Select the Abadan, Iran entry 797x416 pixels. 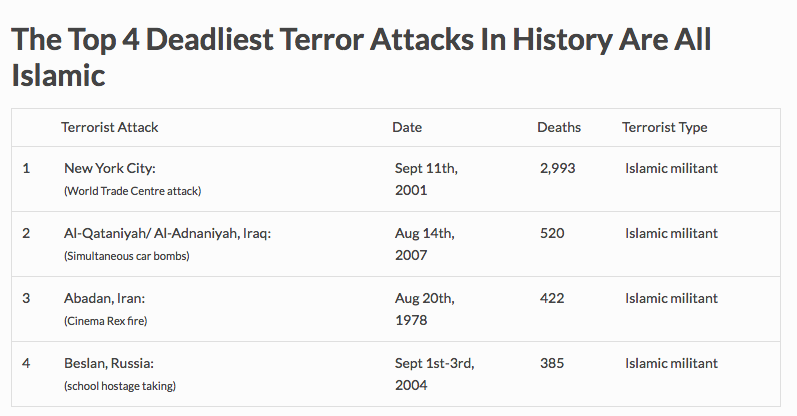[x=104, y=298]
